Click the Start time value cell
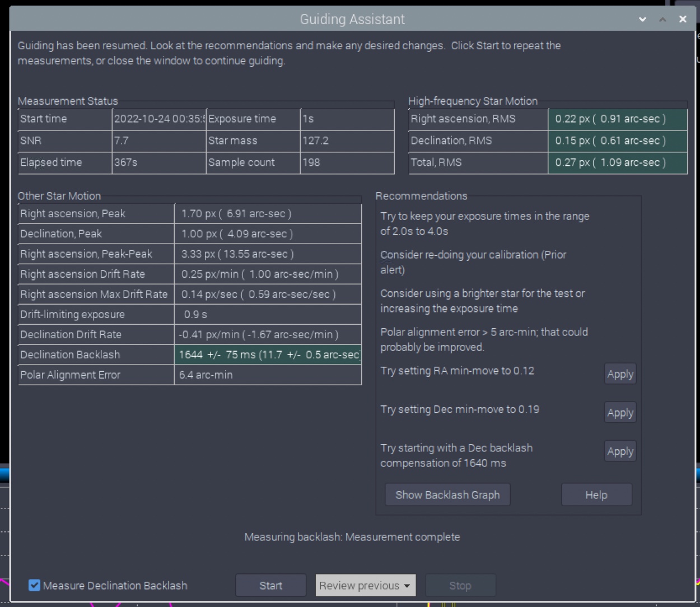Image resolution: width=700 pixels, height=607 pixels. click(159, 119)
